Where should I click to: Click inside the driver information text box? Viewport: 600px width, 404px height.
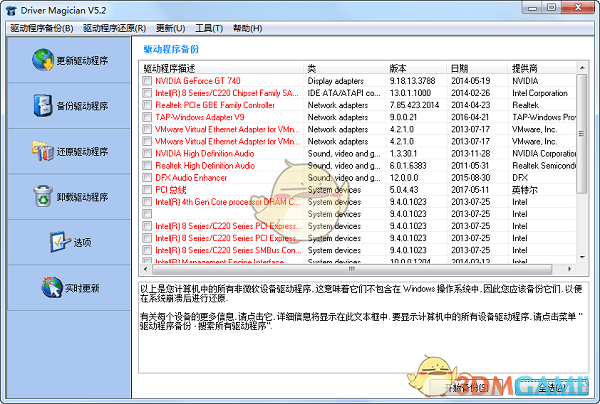pos(363,327)
